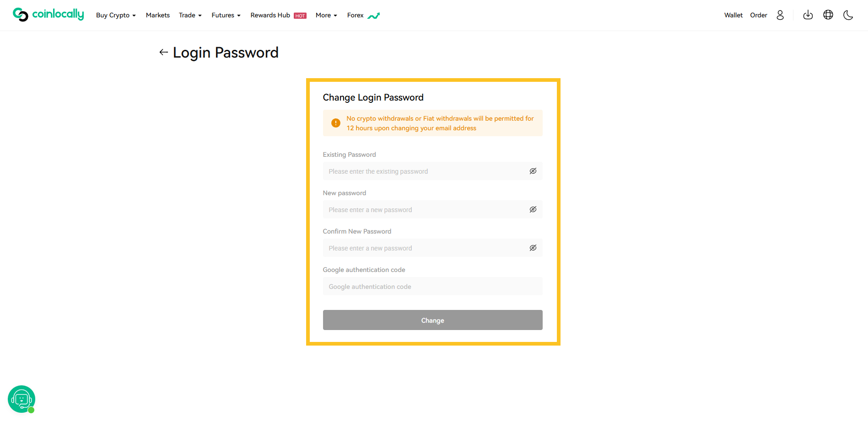This screenshot has height=421, width=868.
Task: Toggle visibility of new password field
Action: point(533,209)
